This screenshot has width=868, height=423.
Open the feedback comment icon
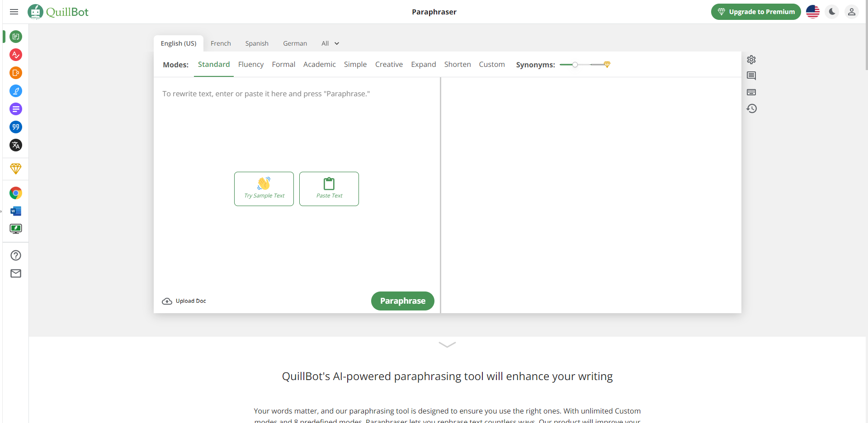751,76
